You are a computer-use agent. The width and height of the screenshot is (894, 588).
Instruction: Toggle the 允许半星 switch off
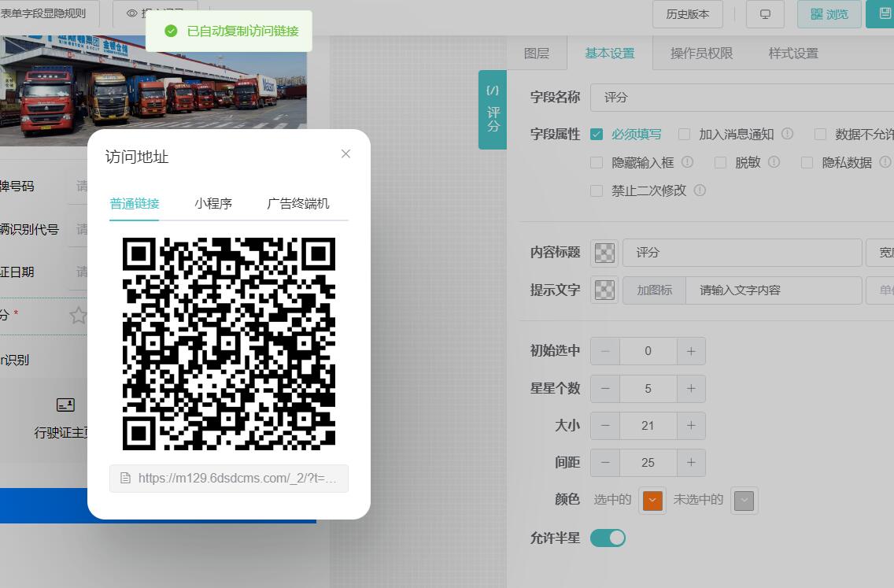tap(608, 538)
